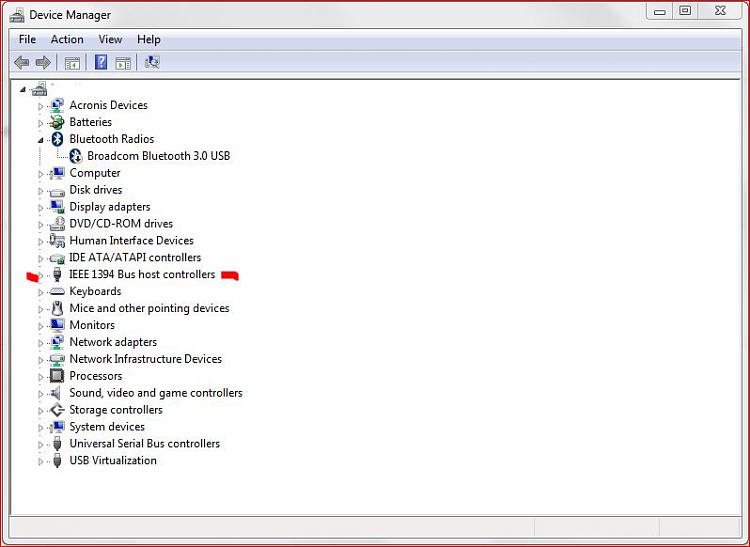Image resolution: width=750 pixels, height=547 pixels.
Task: Click the Display adapters category icon
Action: pos(57,207)
